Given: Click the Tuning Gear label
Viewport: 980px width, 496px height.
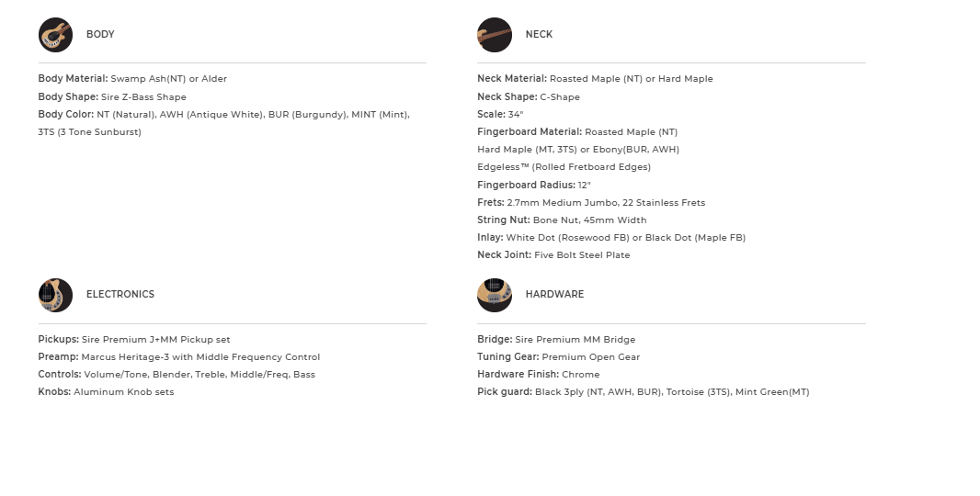Looking at the screenshot, I should tap(507, 357).
